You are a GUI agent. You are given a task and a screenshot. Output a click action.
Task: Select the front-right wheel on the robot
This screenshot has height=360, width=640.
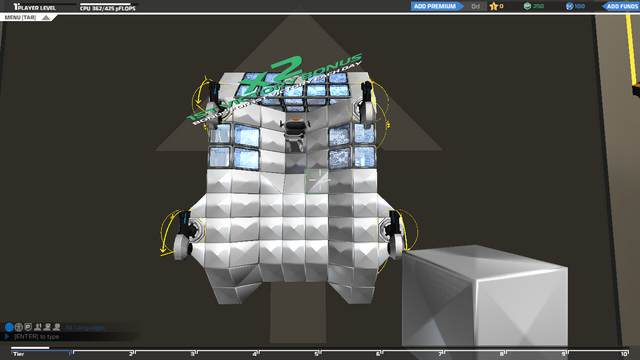click(x=366, y=104)
